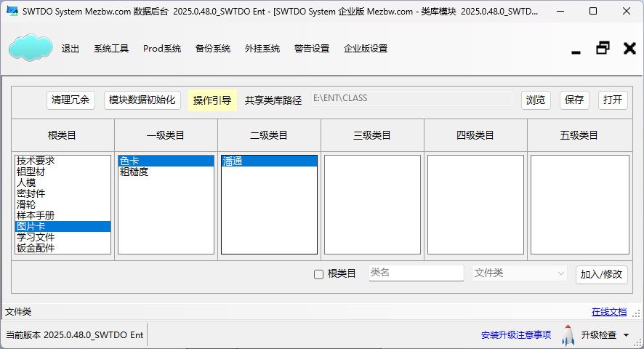Click the SWTDO title bar app icon

[12, 12]
